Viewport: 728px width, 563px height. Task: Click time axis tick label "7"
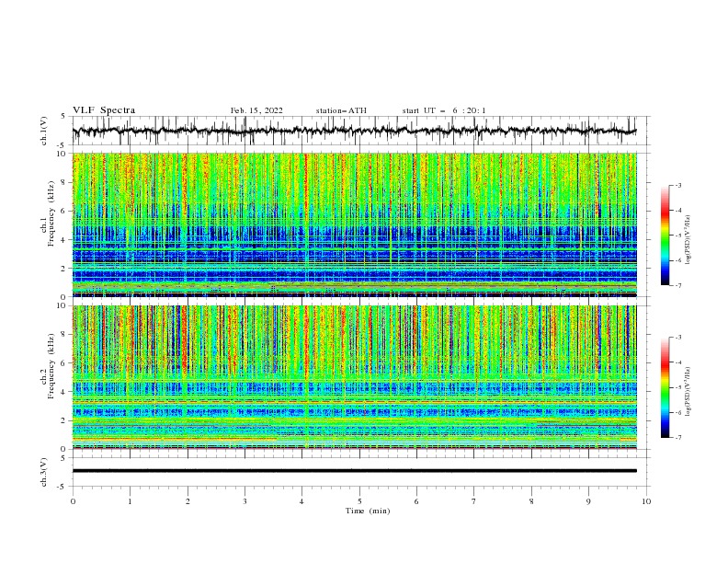pyautogui.click(x=474, y=501)
